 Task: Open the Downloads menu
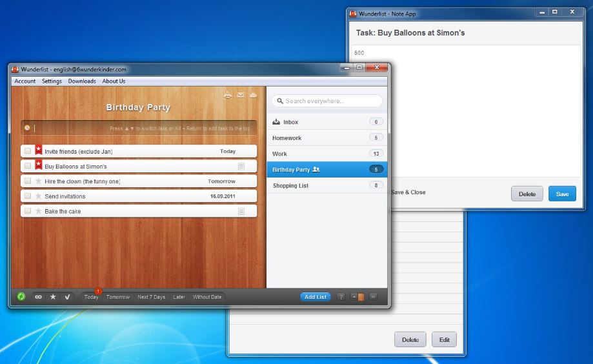82,81
